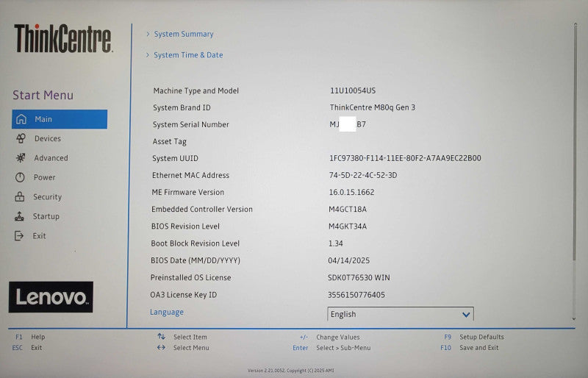
Task: Click the Asset Tag label
Action: coord(170,141)
